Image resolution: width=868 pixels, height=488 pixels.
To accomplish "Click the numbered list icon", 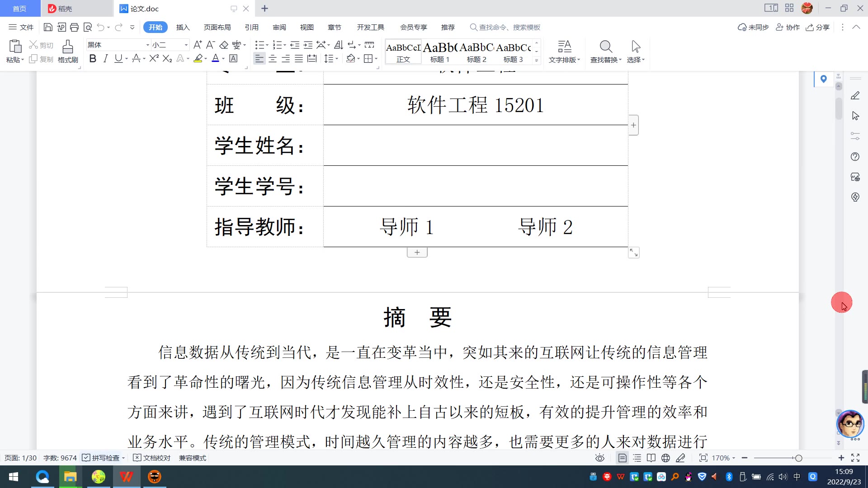I will 277,45.
